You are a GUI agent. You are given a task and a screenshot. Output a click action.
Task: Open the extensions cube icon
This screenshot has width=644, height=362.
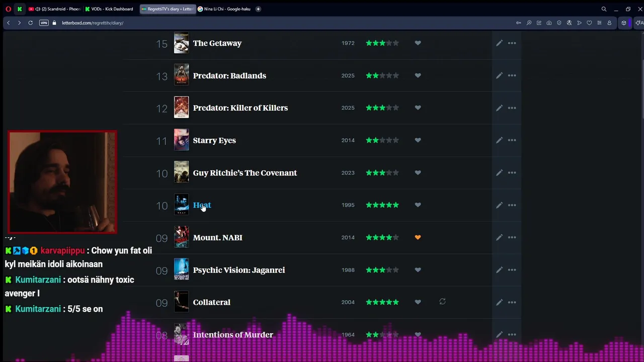pos(624,23)
